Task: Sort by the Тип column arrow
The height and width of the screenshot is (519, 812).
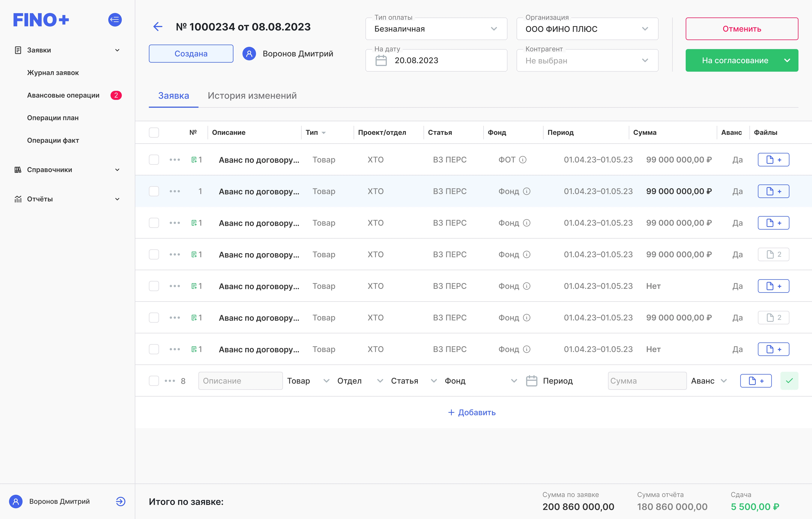Action: [324, 133]
